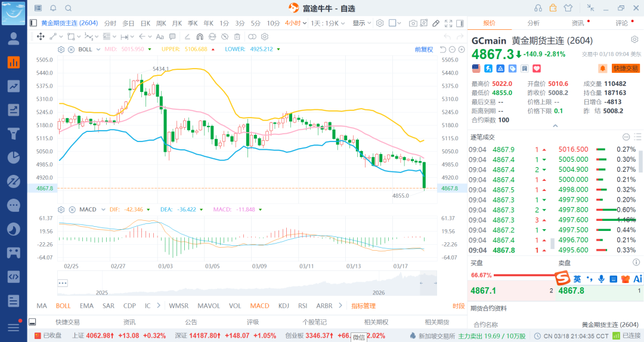Select the magnet snap drawing tool
Image resolution: width=644 pixels, height=342 pixels.
(200, 36)
